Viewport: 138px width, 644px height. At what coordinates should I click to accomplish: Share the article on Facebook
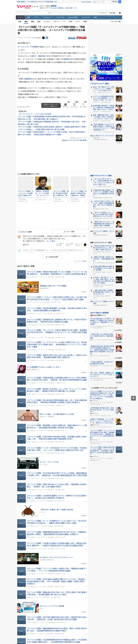(47, 38)
